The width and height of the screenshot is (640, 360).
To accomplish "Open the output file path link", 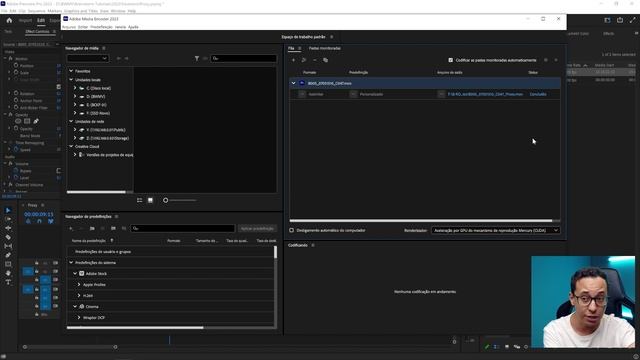I will tap(485, 94).
